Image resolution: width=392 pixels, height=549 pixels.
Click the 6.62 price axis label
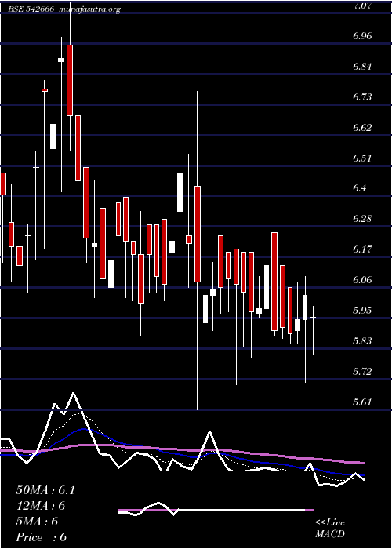pyautogui.click(x=362, y=127)
